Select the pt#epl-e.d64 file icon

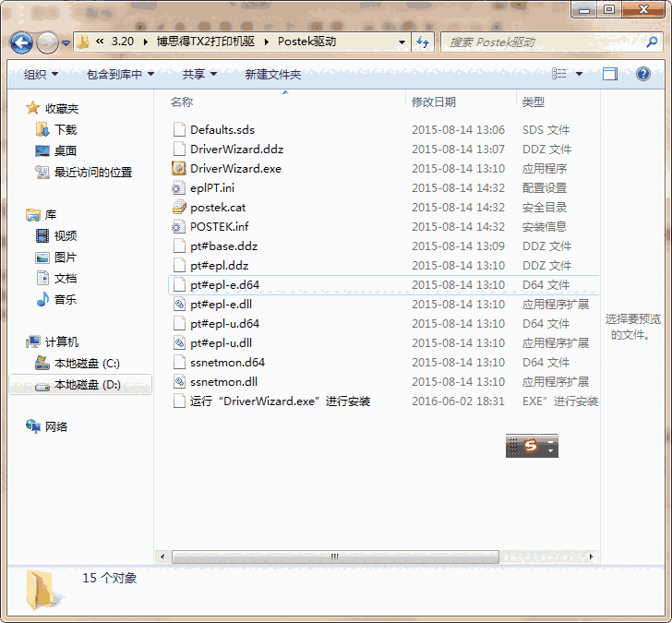(179, 284)
